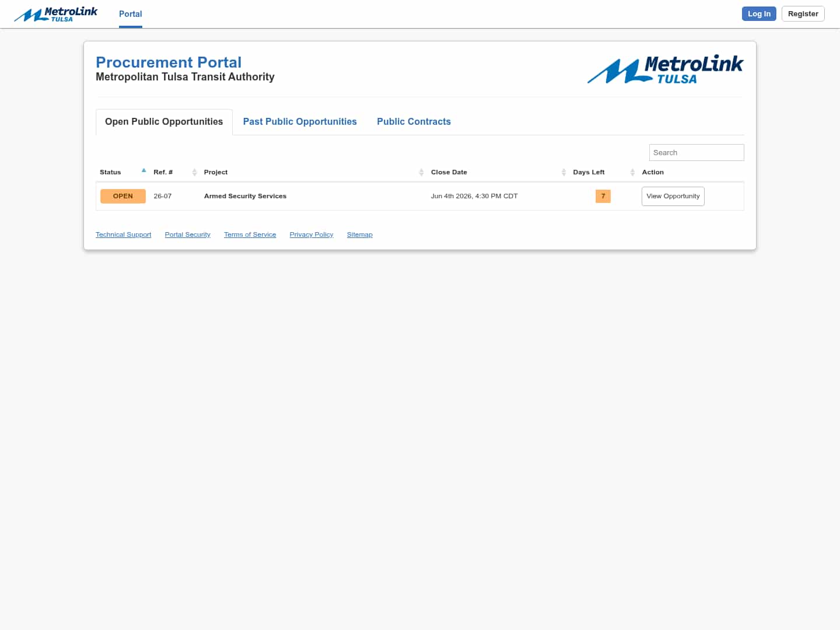Focus the Search input field
Image resolution: width=840 pixels, height=630 pixels.
[x=696, y=153]
